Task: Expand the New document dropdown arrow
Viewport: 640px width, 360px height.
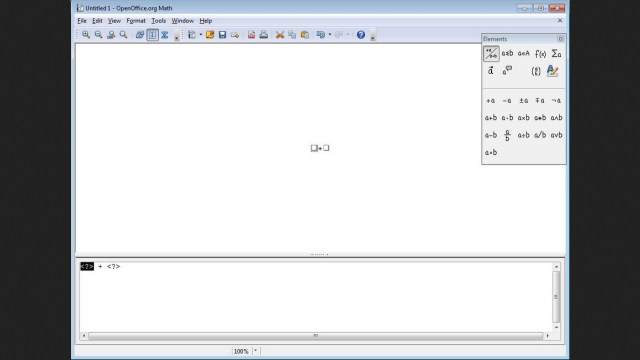Action: coord(200,35)
